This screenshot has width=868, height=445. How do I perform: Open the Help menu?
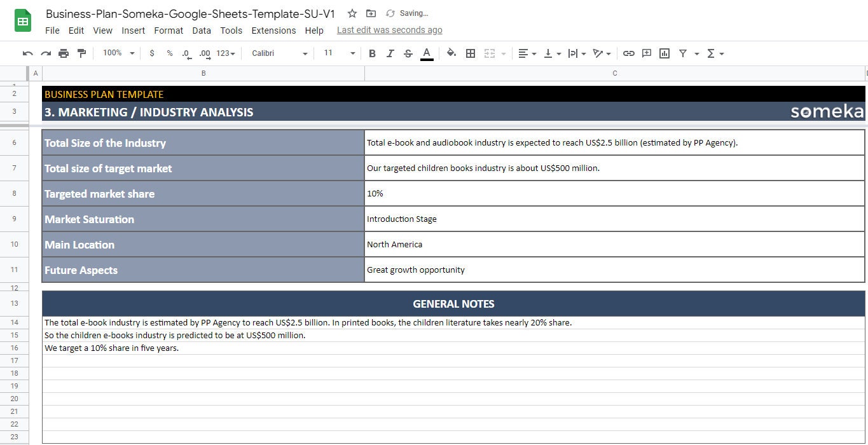314,31
